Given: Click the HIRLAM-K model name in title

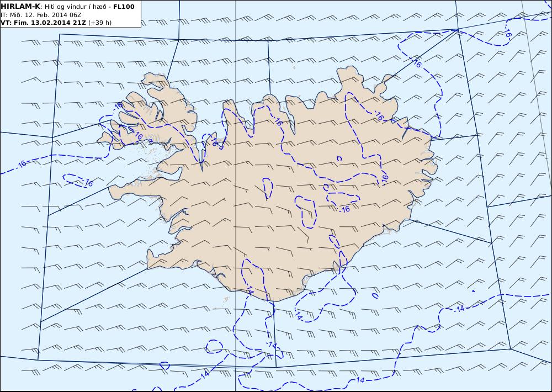Looking at the screenshot, I should 21,7.
